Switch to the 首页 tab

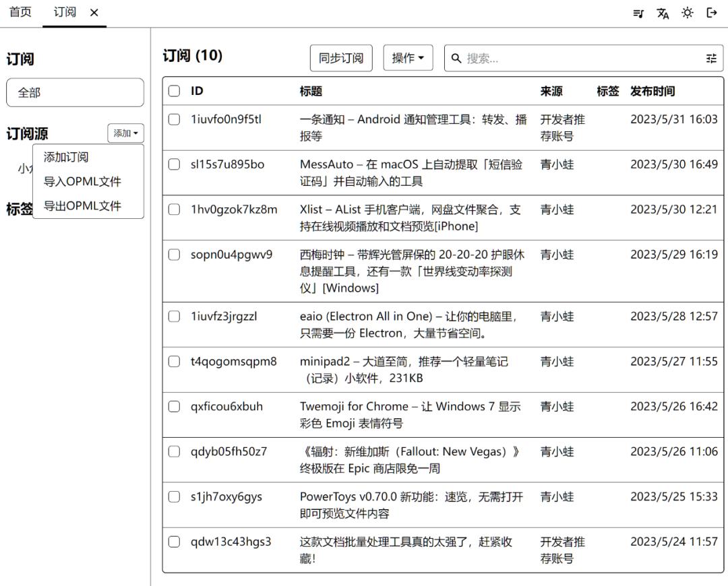(x=20, y=11)
